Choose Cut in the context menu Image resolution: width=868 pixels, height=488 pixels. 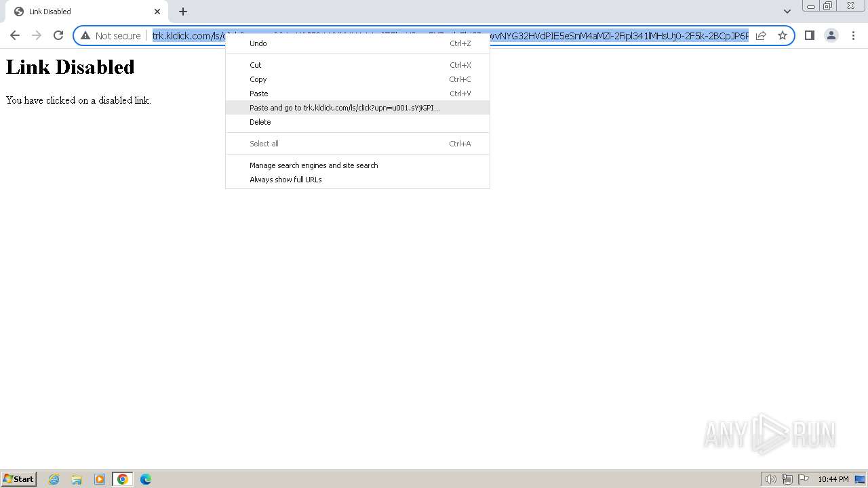[x=357, y=65]
